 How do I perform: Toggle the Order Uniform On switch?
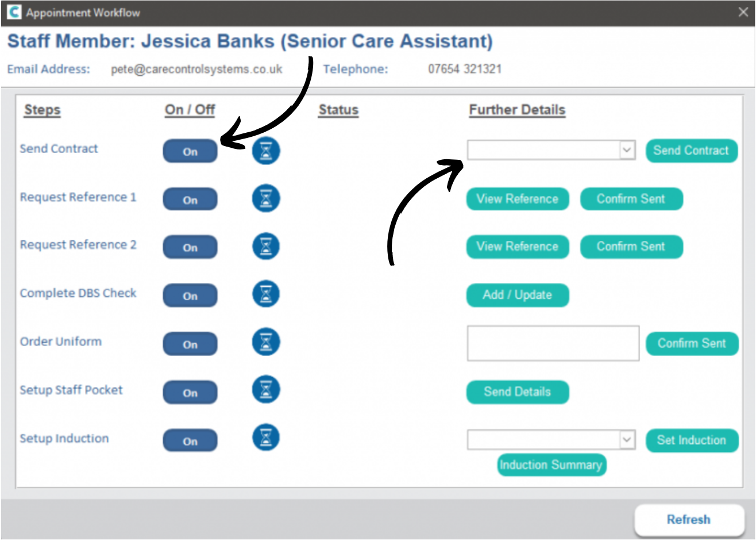coord(190,344)
